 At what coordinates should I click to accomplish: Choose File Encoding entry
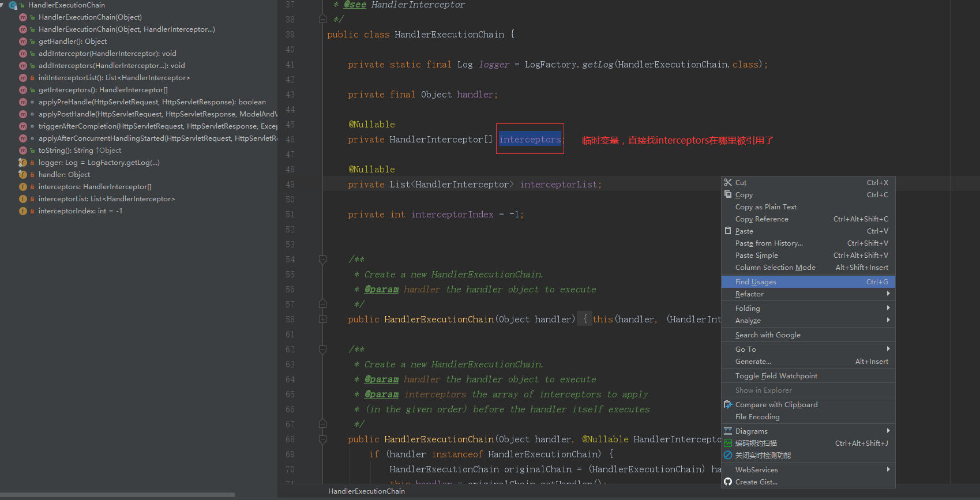pyautogui.click(x=808, y=417)
